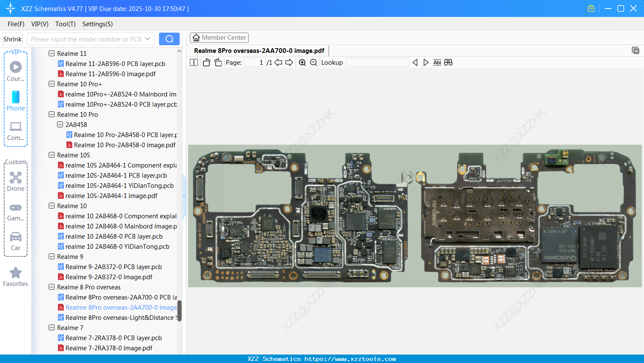Image resolution: width=644 pixels, height=363 pixels.
Task: Click the file tree scrollbar thumb
Action: [179, 311]
